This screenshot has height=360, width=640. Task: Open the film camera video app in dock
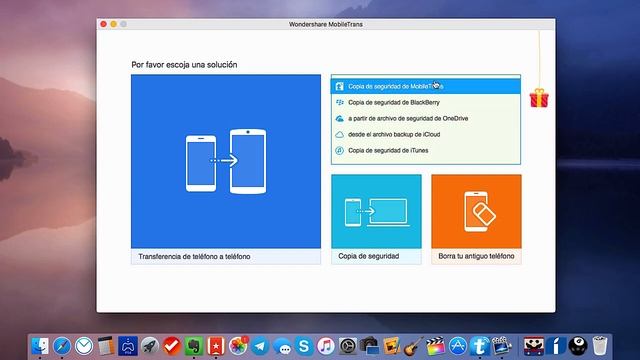502,346
